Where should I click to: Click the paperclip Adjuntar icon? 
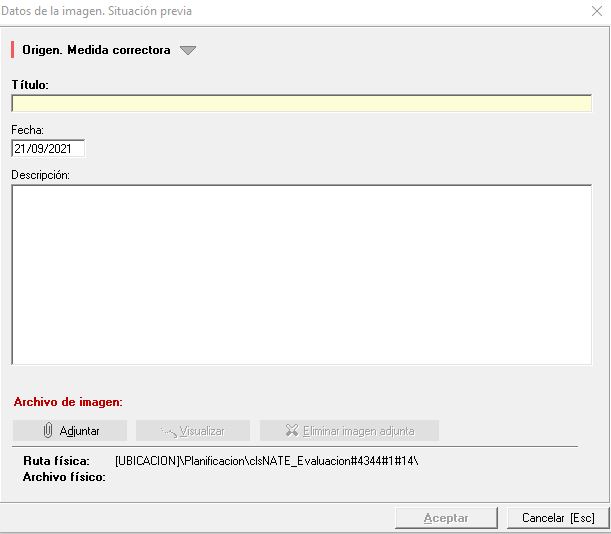(x=47, y=431)
